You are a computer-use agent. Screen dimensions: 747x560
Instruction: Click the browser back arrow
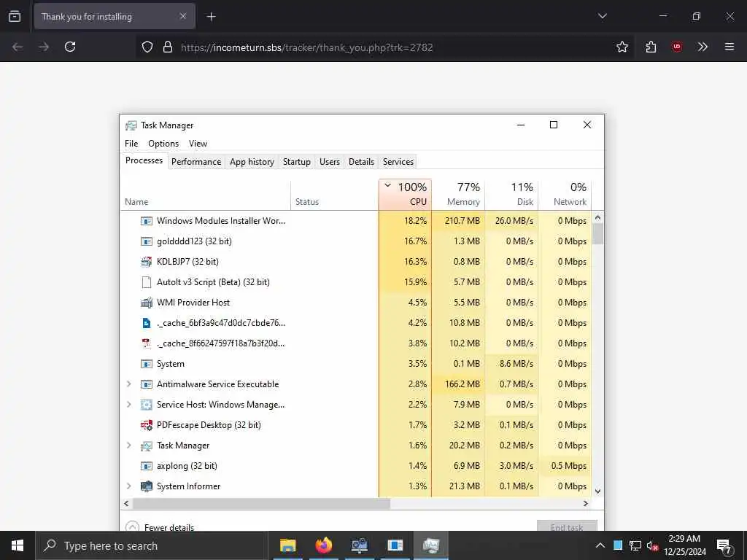[x=18, y=47]
